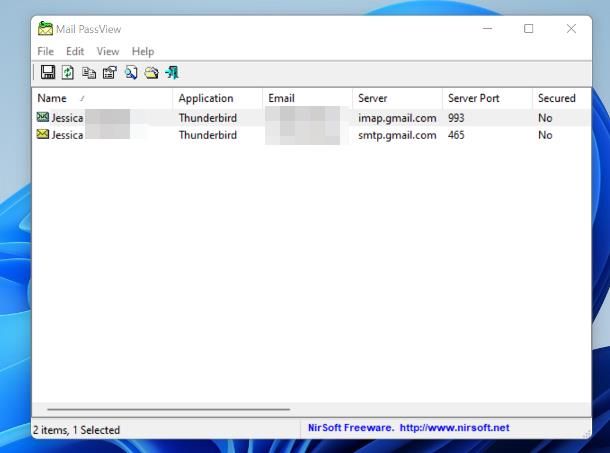Open the View menu
Viewport: 610px width, 453px height.
(x=108, y=51)
